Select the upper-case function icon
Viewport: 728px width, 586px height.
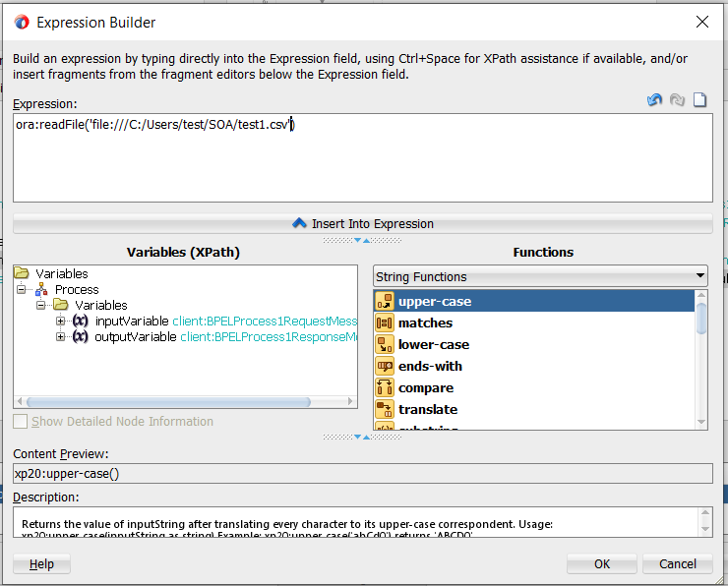coord(385,301)
